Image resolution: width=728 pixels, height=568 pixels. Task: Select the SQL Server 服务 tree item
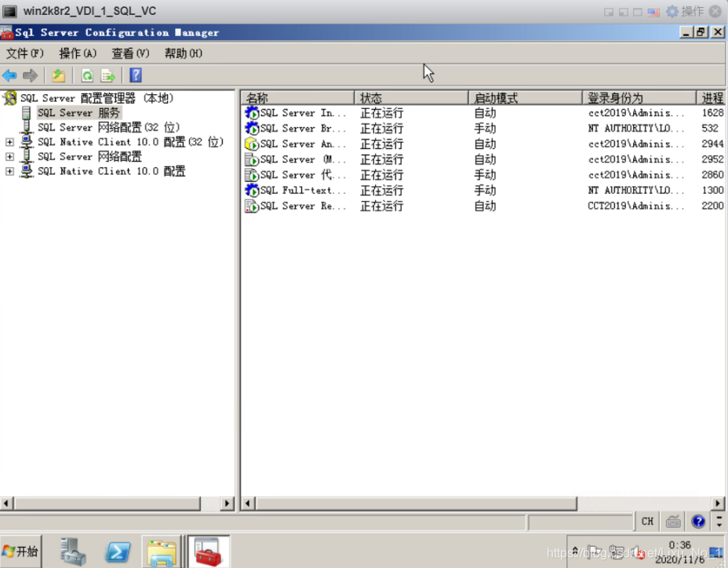click(x=79, y=113)
